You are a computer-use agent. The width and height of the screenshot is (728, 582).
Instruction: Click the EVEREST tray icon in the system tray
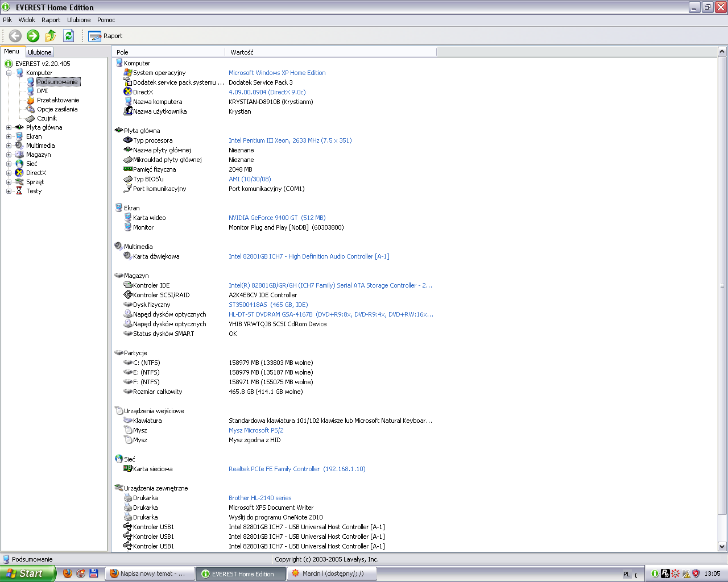[655, 574]
